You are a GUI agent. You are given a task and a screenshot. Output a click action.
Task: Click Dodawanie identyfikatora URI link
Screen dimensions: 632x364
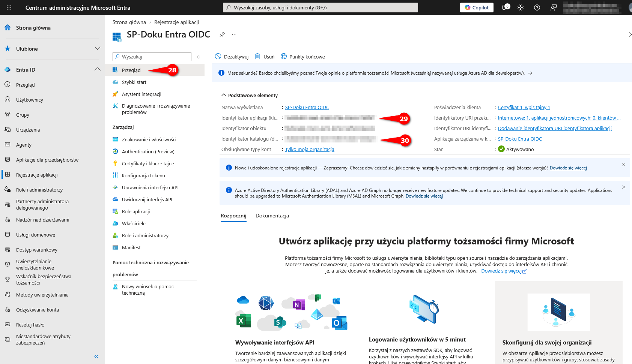[555, 128]
